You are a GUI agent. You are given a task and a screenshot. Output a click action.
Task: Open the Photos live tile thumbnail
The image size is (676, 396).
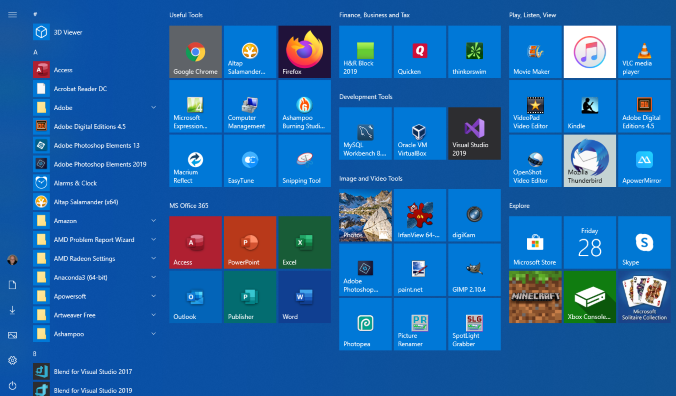(x=365, y=215)
